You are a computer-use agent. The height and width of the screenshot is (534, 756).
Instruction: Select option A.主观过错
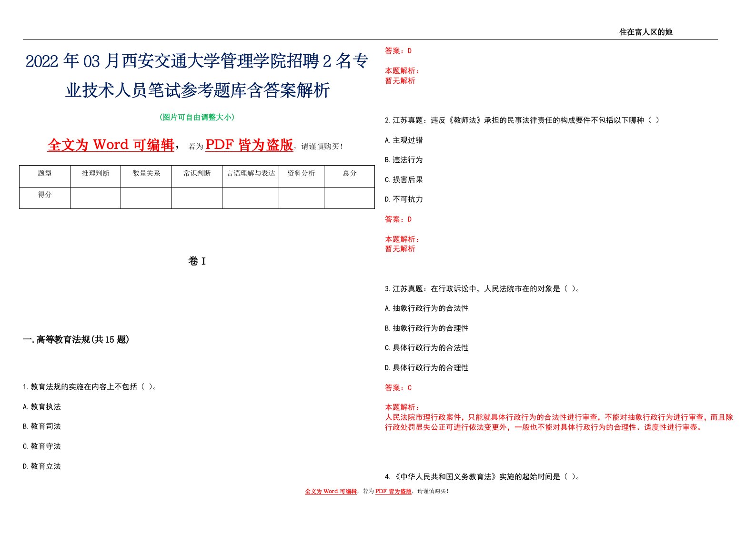point(404,140)
